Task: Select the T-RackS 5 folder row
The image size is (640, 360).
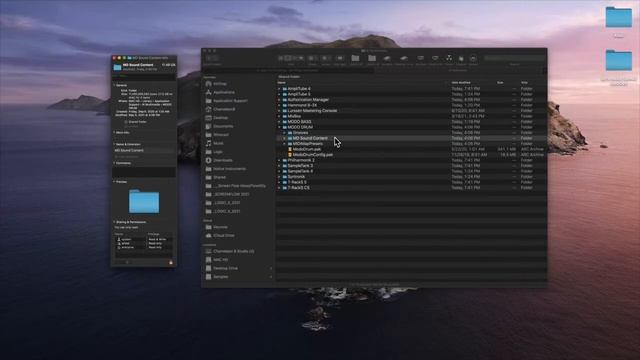Action: [411, 182]
